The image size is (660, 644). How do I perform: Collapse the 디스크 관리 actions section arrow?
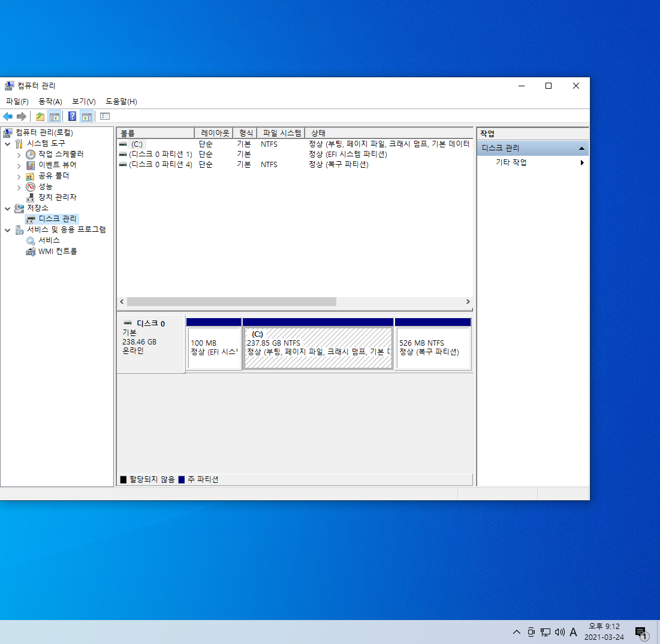tap(581, 148)
